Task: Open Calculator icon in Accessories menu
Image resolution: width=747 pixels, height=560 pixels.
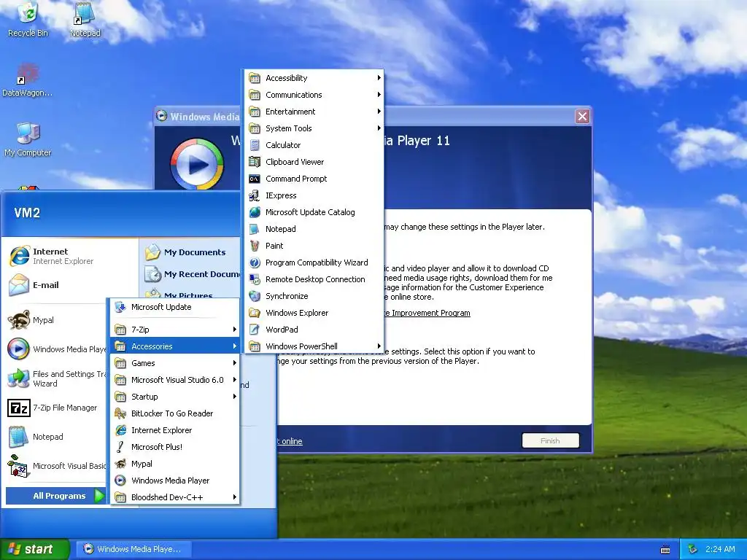Action: [x=255, y=145]
